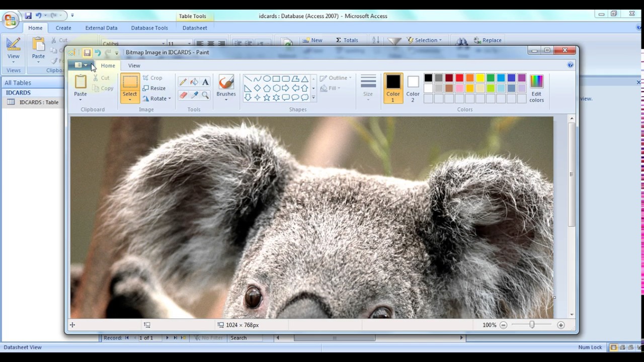Click the zoom out minus button
644x362 pixels.
503,325
